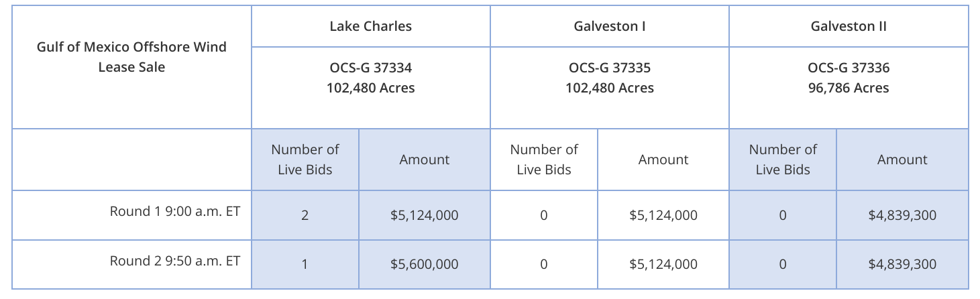
Task: Click the OCS-G 37335 lease cell
Action: click(x=609, y=78)
